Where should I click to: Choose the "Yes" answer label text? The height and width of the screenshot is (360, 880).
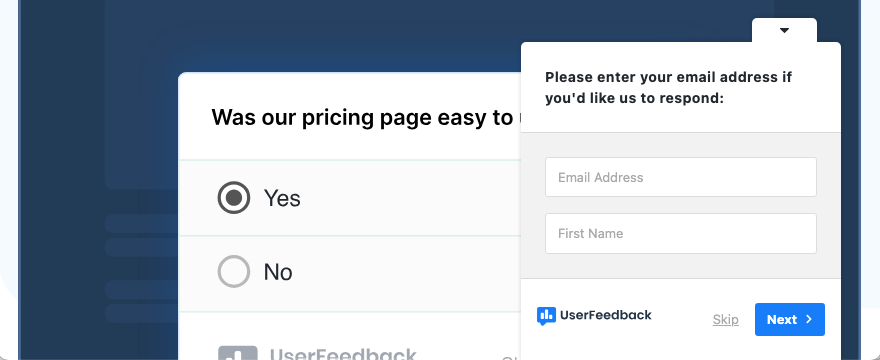pyautogui.click(x=282, y=198)
